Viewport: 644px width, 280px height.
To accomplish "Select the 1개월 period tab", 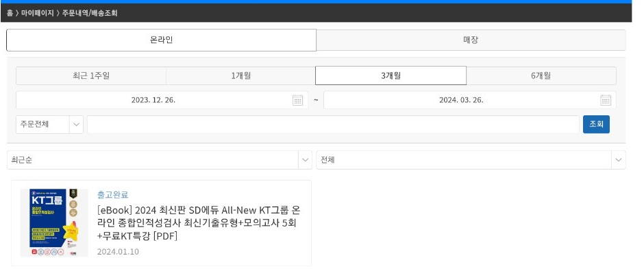I will (x=240, y=75).
